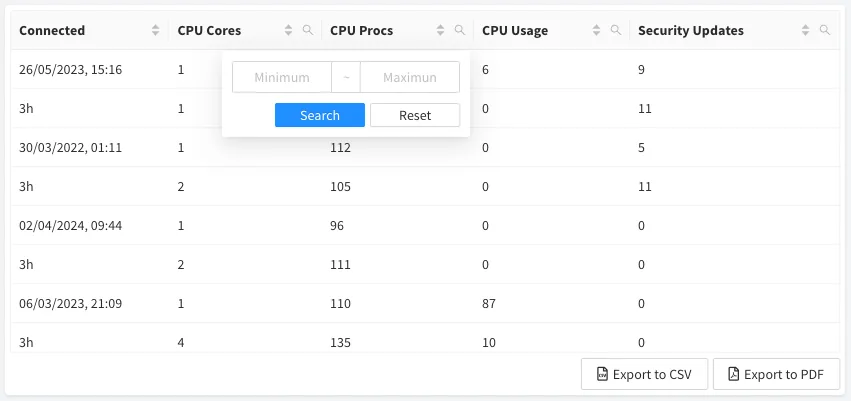Select CPU Procs value 135
This screenshot has width=851, height=401.
340,343
